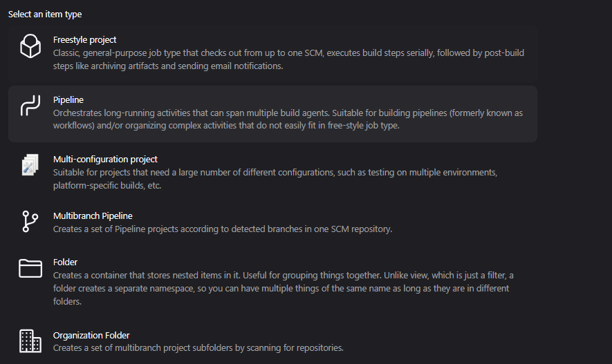The image size is (612, 364).
Task: Click the Freestyle project cube icon
Action: tap(30, 46)
